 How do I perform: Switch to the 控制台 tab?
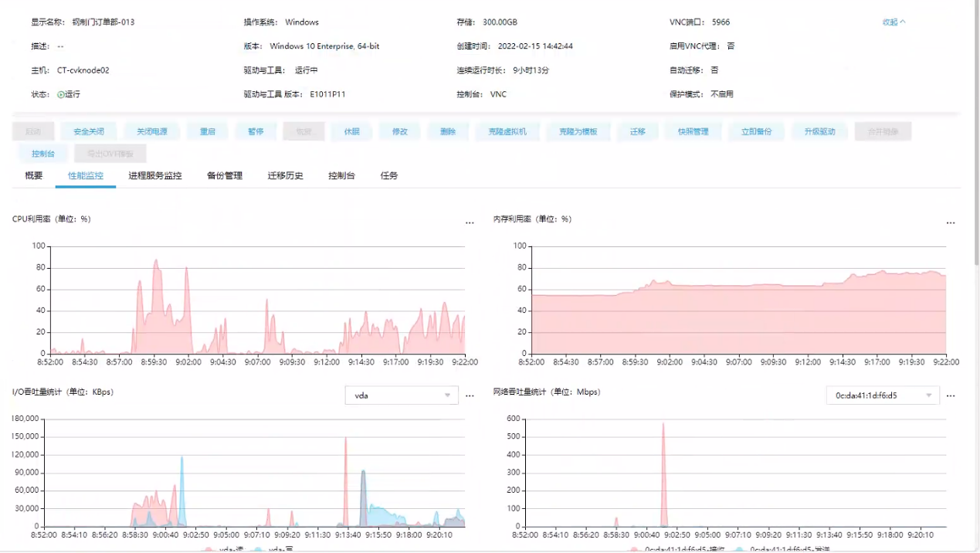[341, 175]
